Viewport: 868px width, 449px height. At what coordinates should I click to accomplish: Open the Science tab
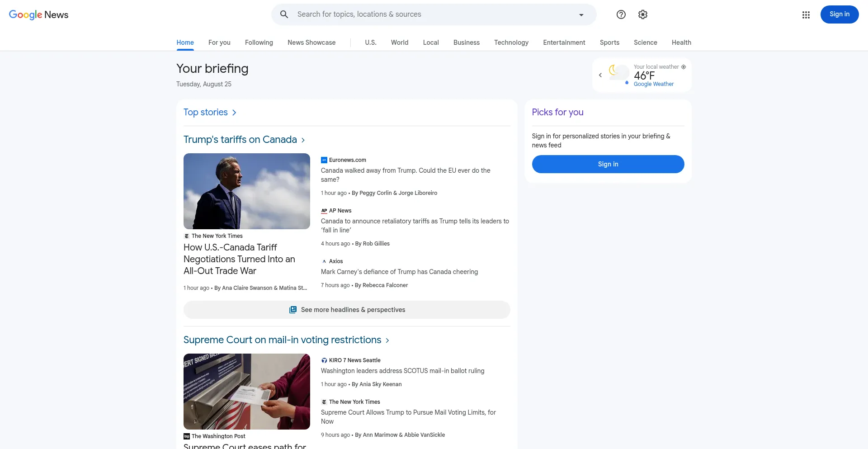[646, 43]
